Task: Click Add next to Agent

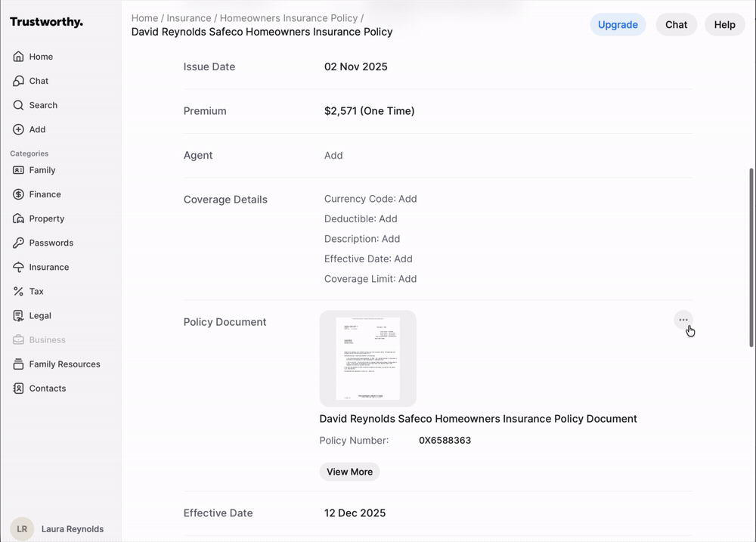Action: 333,155
